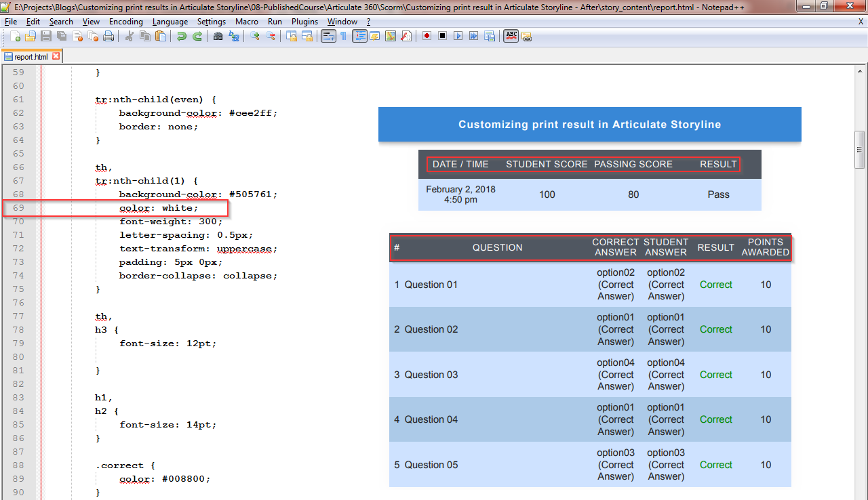Click the 'color: #008800;' code line
Image resolution: width=868 pixels, height=500 pixels.
tap(165, 479)
